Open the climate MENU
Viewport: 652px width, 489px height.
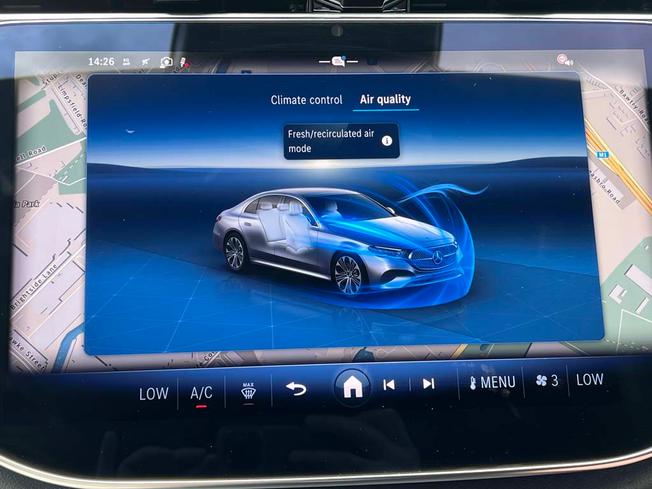coord(492,382)
